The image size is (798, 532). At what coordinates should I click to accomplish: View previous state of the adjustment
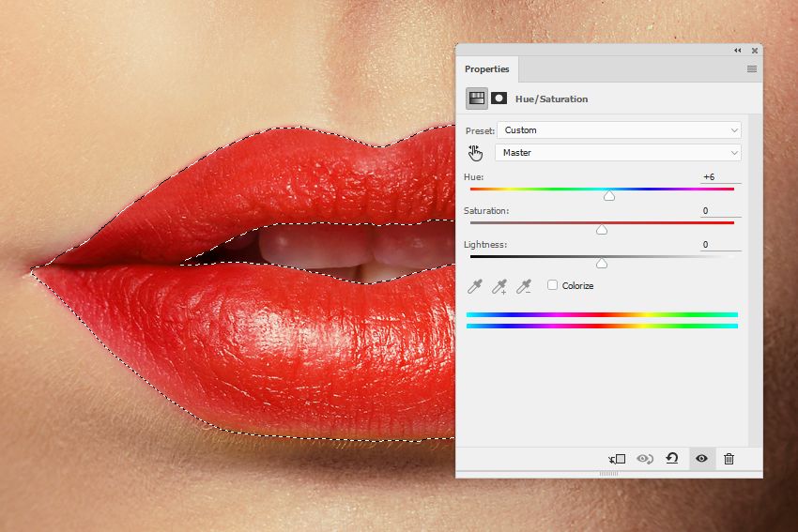click(x=645, y=459)
